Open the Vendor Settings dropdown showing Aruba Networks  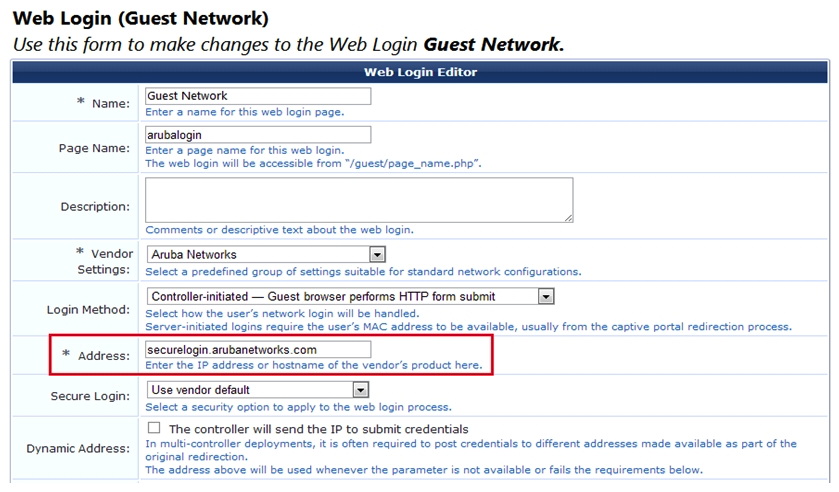pyautogui.click(x=266, y=254)
